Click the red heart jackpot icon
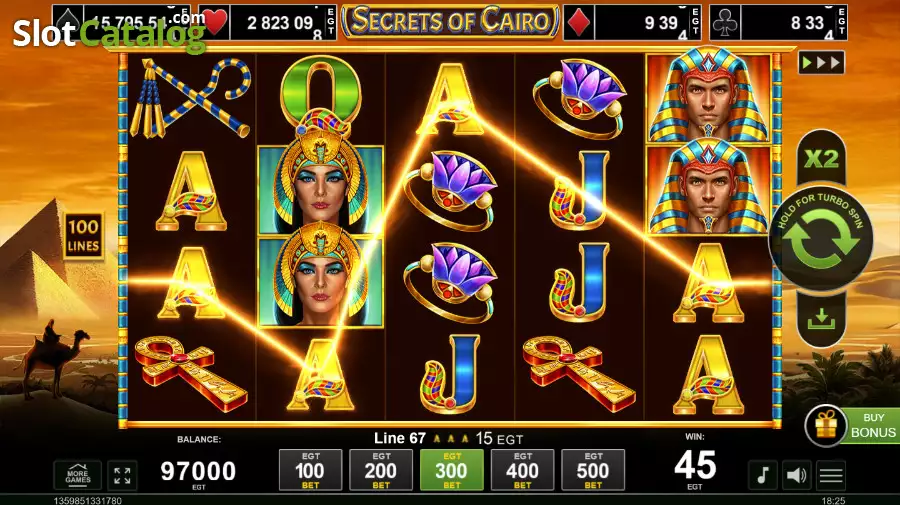The height and width of the screenshot is (505, 900). (x=215, y=23)
